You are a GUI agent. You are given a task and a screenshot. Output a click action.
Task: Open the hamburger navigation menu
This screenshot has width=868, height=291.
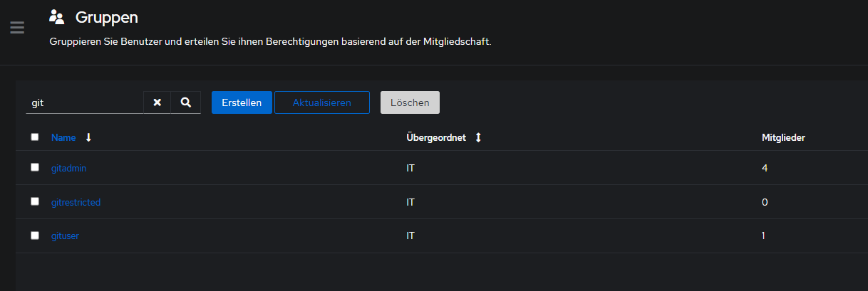pyautogui.click(x=17, y=28)
